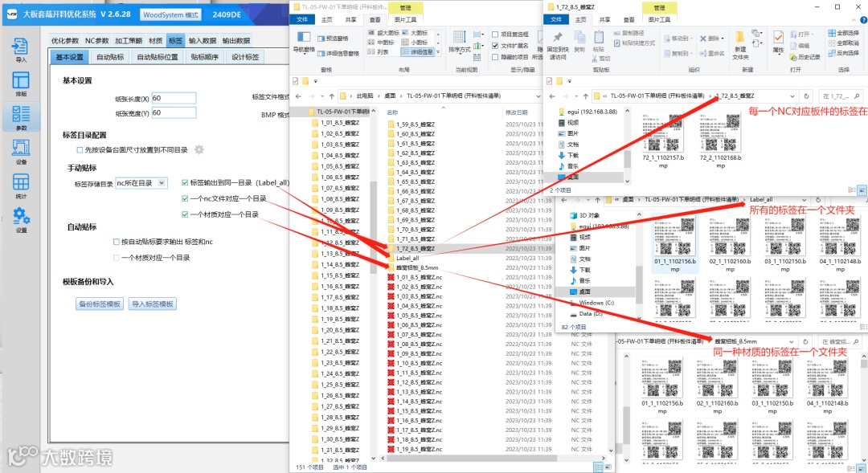The image size is (868, 473).
Task: Choose 大图标 large icons view
Action: pos(415,33)
